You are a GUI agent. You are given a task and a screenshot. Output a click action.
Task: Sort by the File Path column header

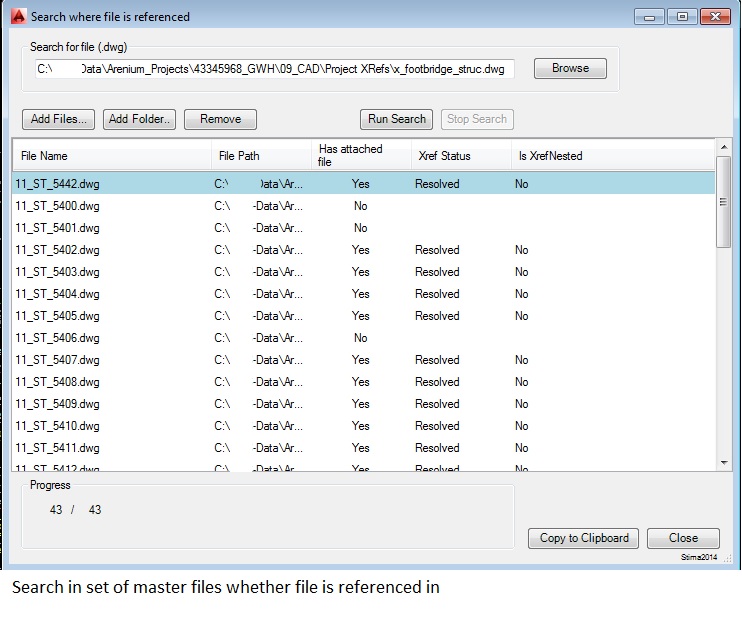(261, 156)
